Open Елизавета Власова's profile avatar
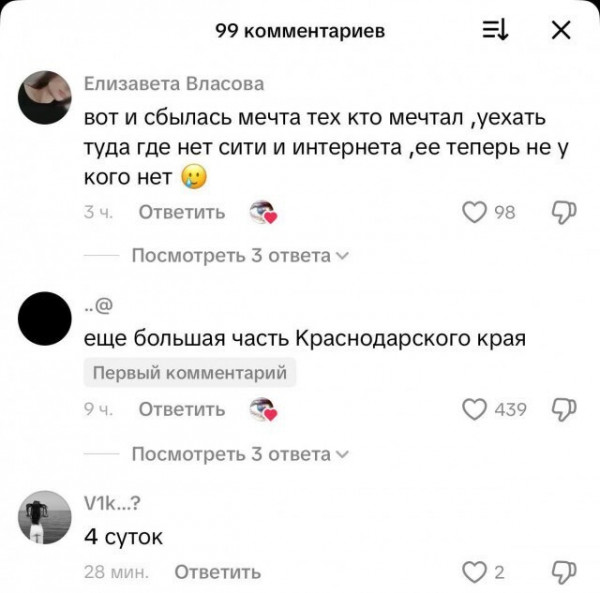The width and height of the screenshot is (600, 593). pos(45,97)
